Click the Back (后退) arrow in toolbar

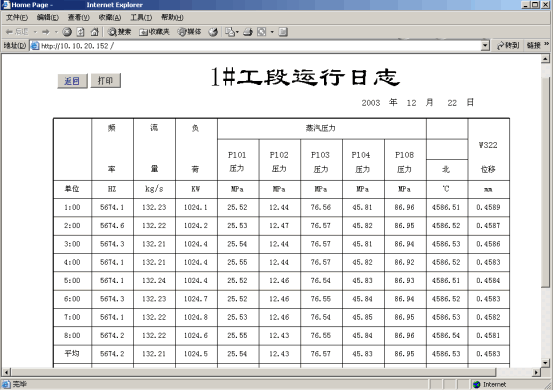17,32
